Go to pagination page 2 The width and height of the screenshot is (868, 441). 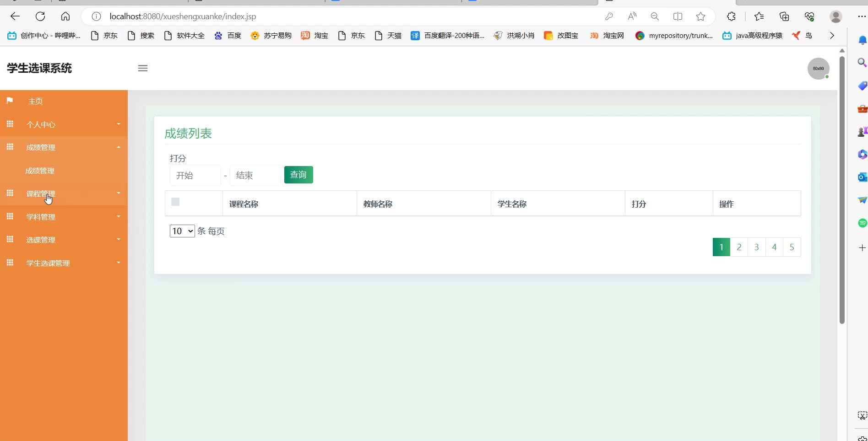point(739,247)
